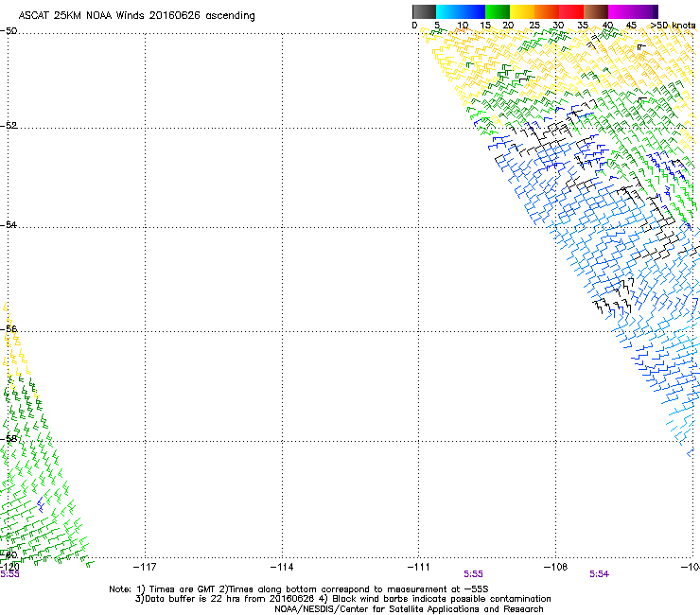Image resolution: width=700 pixels, height=615 pixels.
Task: Click the "25" color scale label
Action: 534,26
